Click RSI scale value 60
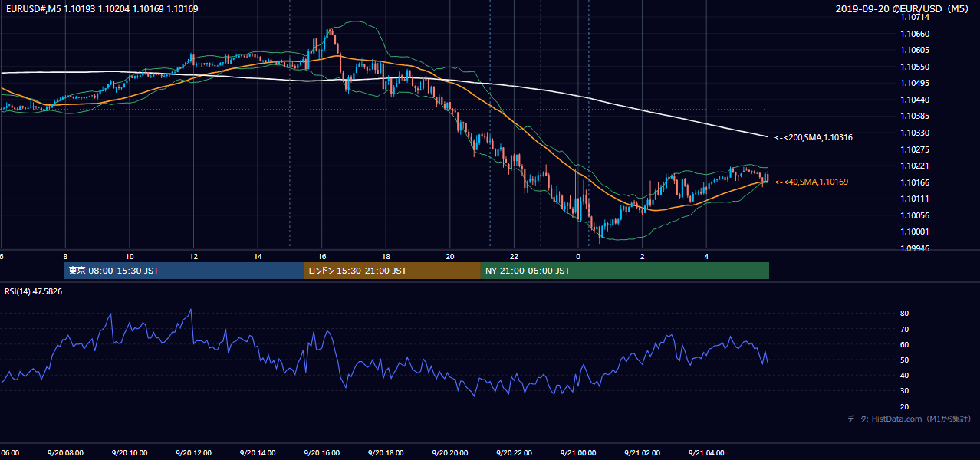 [905, 344]
